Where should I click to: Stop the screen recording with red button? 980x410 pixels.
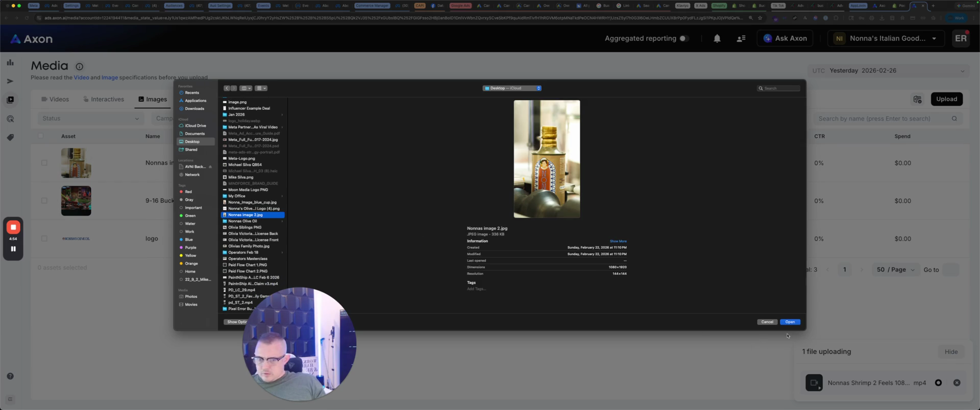click(x=13, y=227)
